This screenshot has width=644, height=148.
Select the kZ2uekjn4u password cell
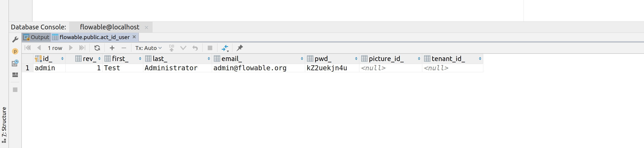(327, 68)
